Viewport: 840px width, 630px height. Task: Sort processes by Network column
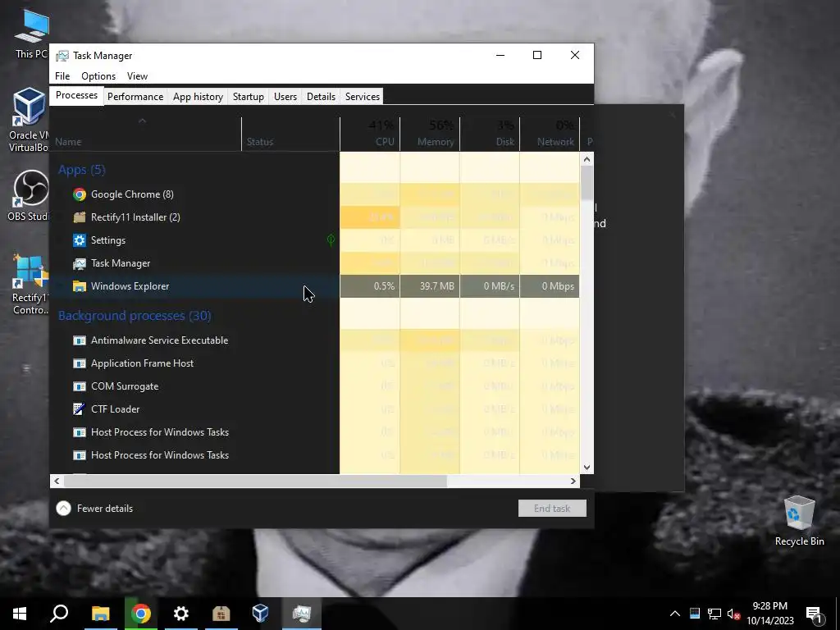[x=550, y=135]
